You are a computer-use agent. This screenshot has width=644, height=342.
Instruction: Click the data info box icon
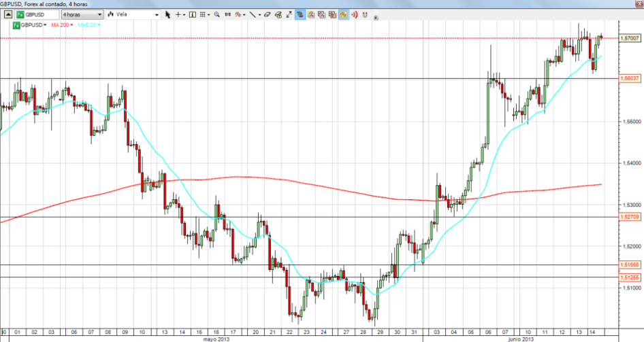coord(193,14)
